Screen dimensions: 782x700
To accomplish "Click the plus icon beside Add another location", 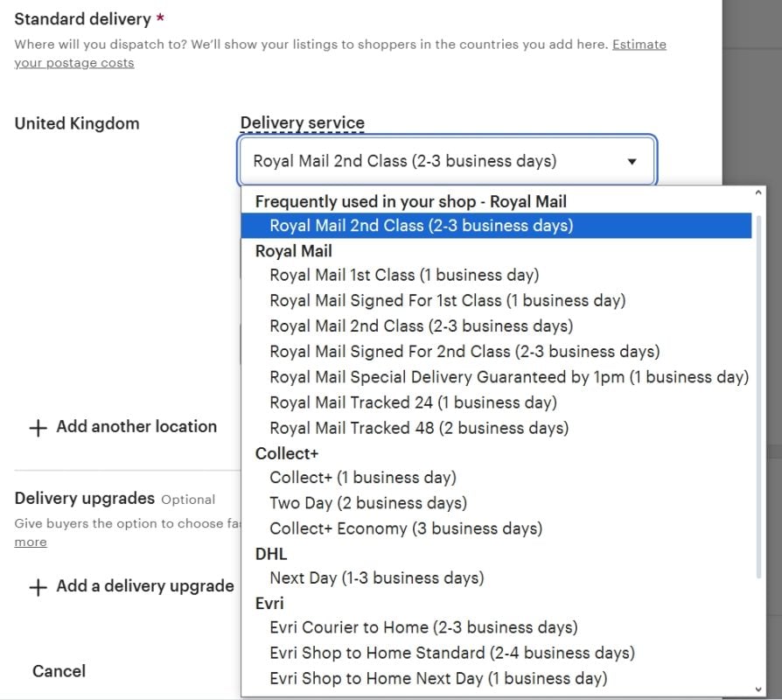I will coord(38,428).
